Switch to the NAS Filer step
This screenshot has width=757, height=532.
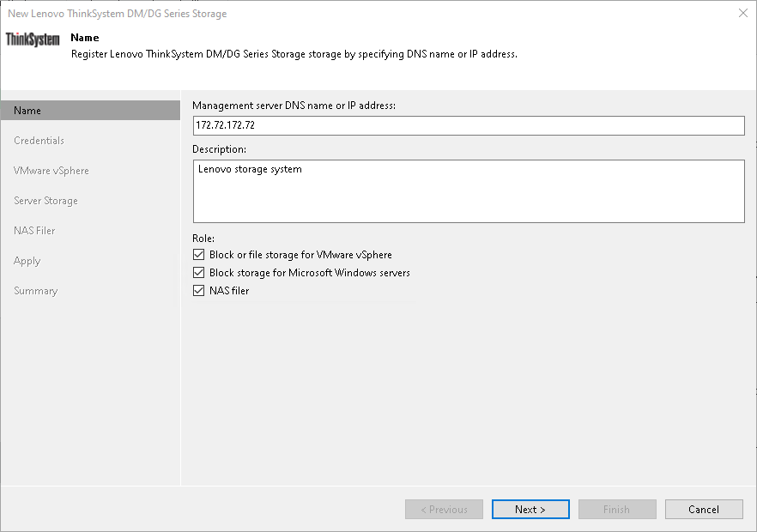pyautogui.click(x=34, y=230)
